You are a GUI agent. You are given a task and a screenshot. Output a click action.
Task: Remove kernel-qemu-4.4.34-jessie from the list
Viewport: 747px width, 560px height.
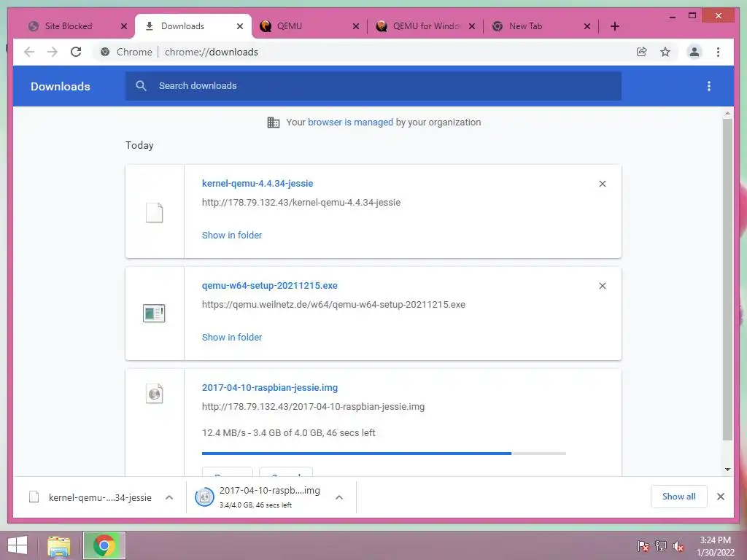tap(602, 184)
